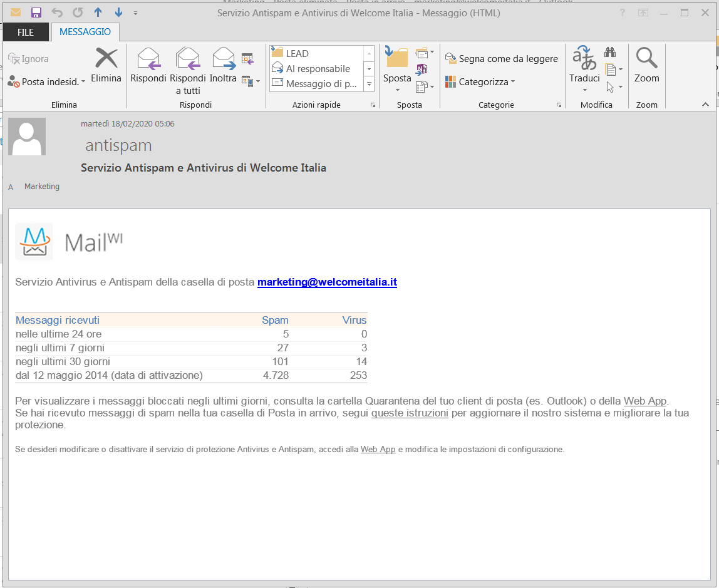Switch to the MESSAGGIO tab
Screen dimensions: 719x588
(x=85, y=32)
